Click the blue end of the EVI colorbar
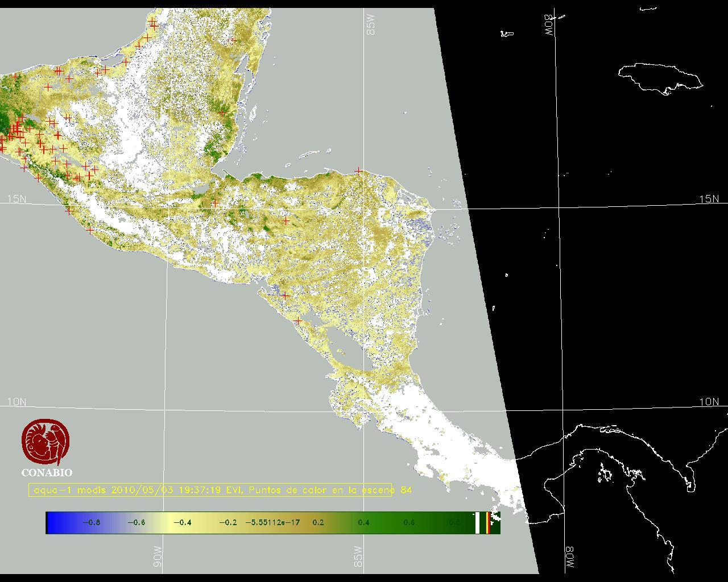 [55, 523]
